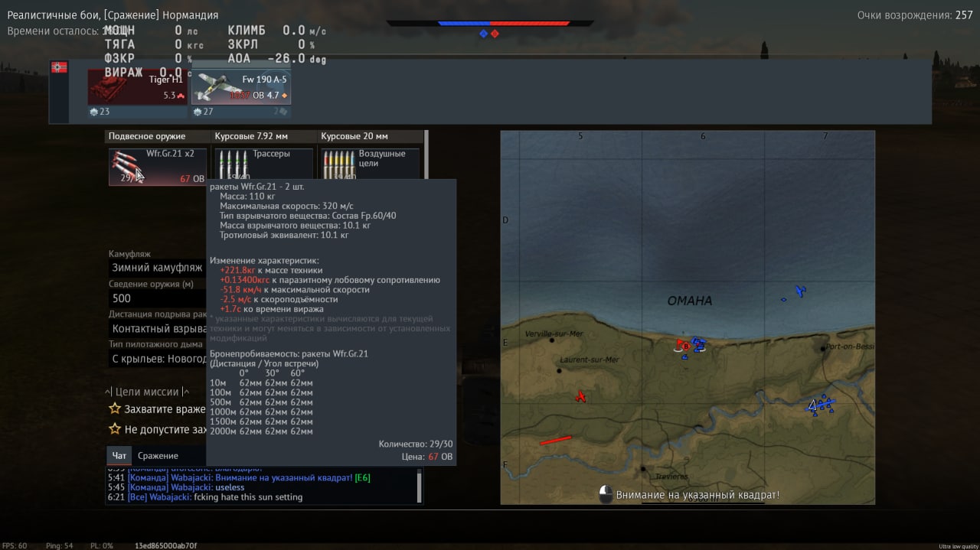Click the Очки возрождения: 257 counter

915,15
